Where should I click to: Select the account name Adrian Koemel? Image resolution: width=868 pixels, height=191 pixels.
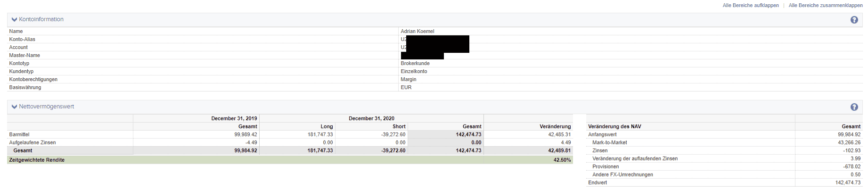pos(417,32)
